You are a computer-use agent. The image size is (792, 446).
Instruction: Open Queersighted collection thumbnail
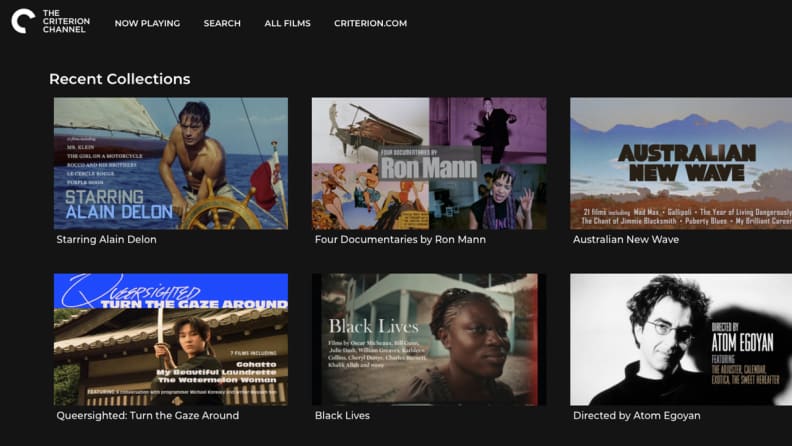(171, 339)
